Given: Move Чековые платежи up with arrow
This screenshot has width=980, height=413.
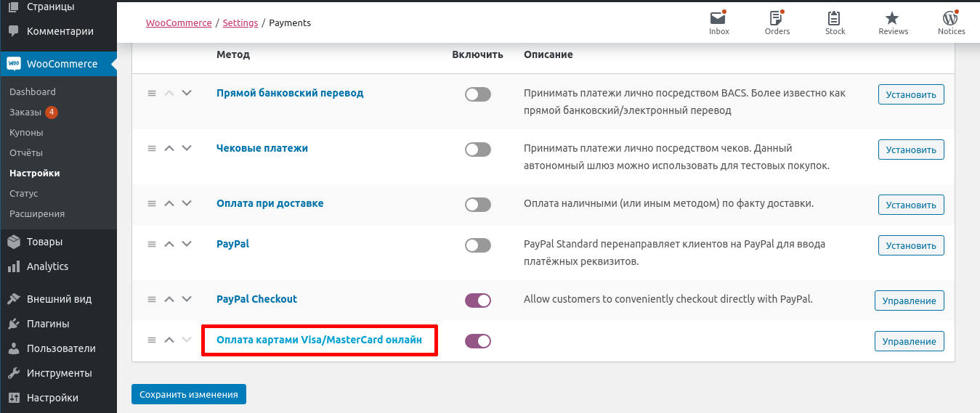Looking at the screenshot, I should 169,148.
